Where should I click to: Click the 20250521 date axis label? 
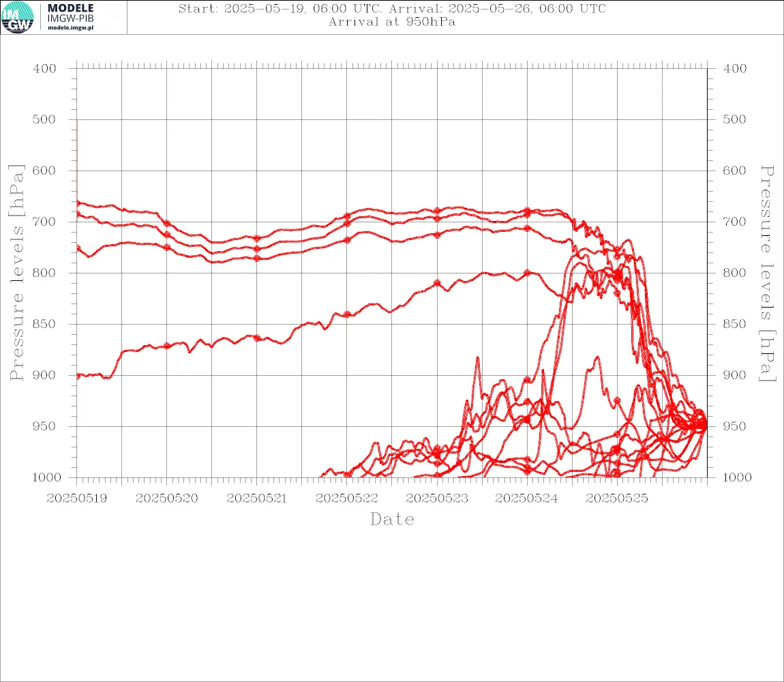pos(256,499)
